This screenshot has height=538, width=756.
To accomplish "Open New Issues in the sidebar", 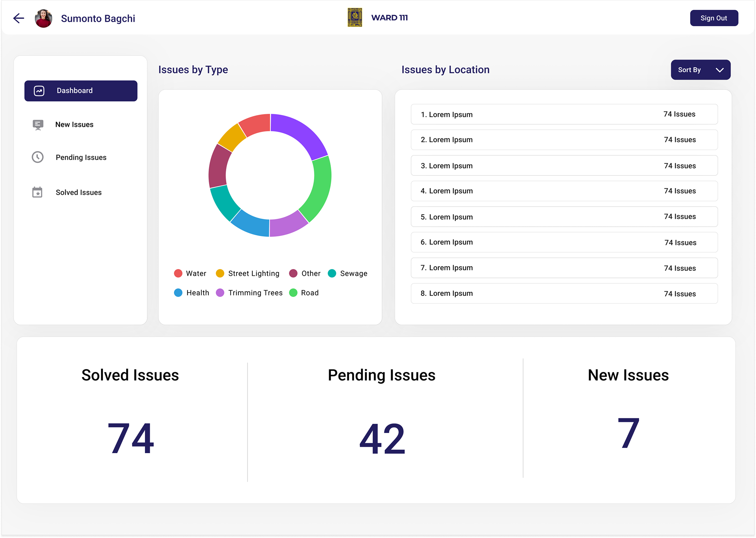I will pos(74,124).
